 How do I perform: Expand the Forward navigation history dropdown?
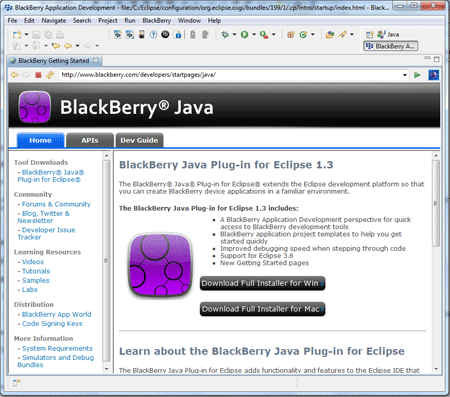click(97, 46)
